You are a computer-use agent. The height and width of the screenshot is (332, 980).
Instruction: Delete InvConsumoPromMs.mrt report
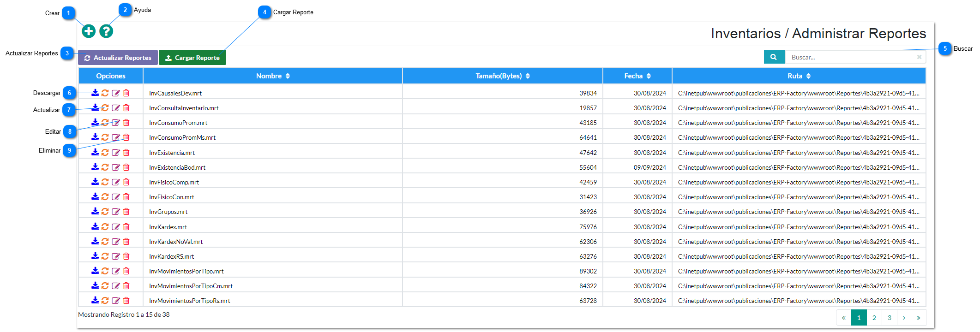126,137
